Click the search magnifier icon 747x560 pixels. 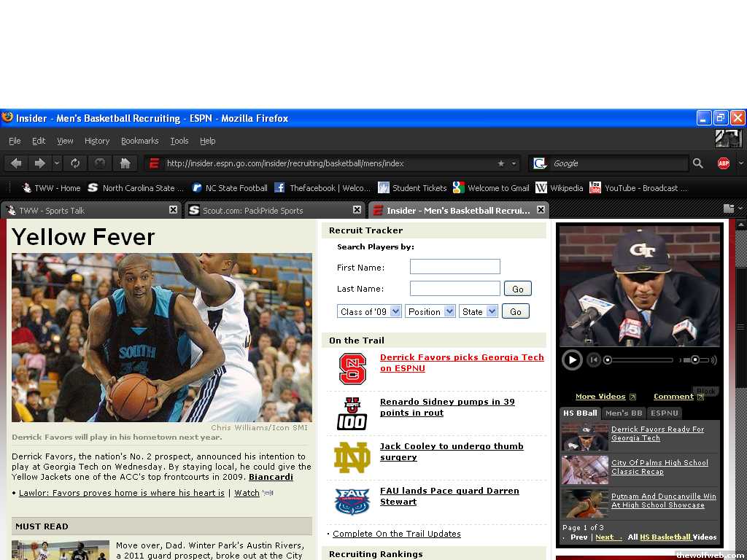[698, 163]
